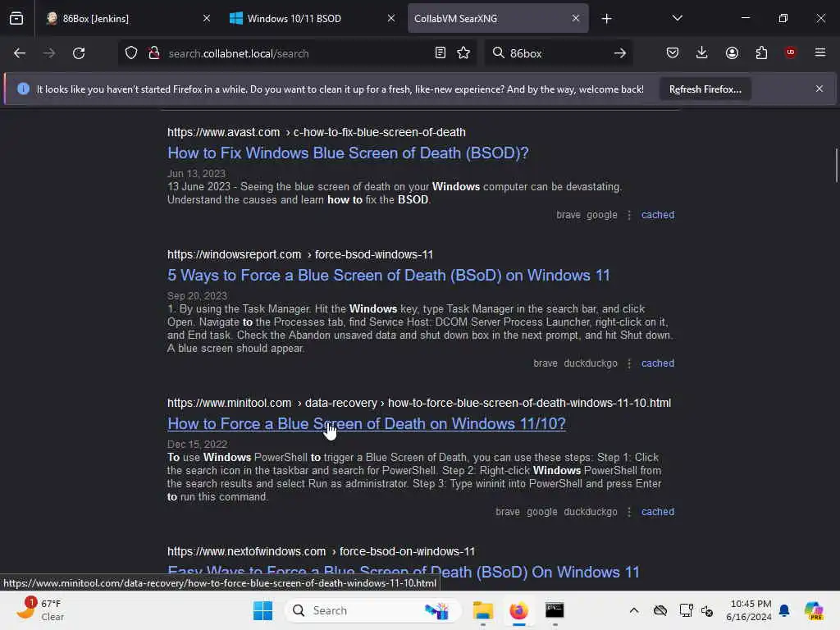Screen dimensions: 840x630
Task: Click the muted volume tray icon
Action: [x=707, y=610]
